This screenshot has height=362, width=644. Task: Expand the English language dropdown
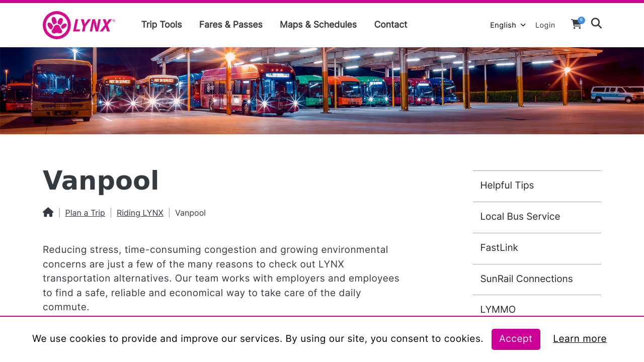(x=522, y=24)
